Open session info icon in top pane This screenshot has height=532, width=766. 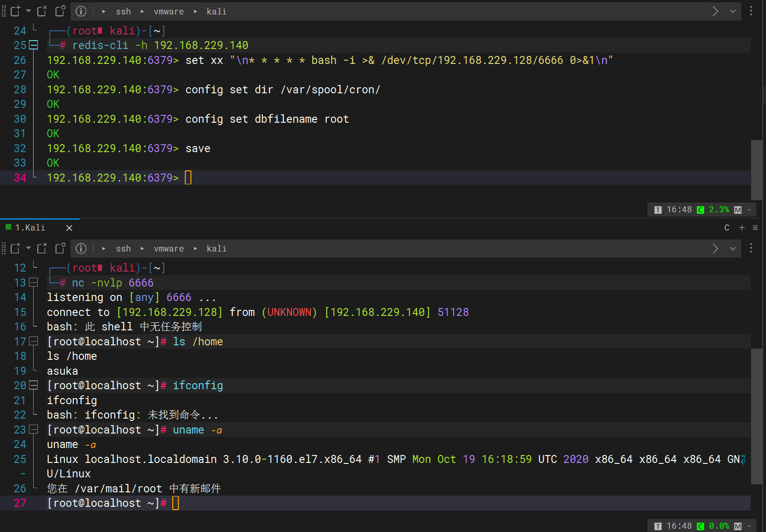point(81,11)
